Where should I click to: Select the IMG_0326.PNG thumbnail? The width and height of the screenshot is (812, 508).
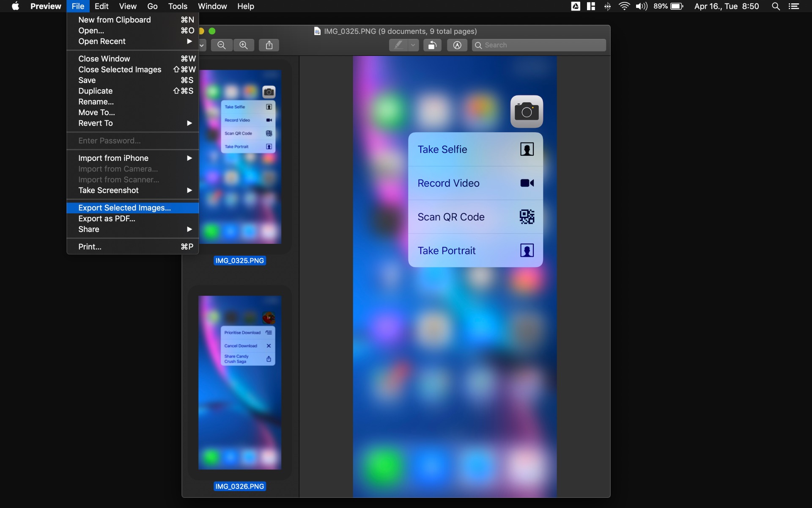point(240,382)
